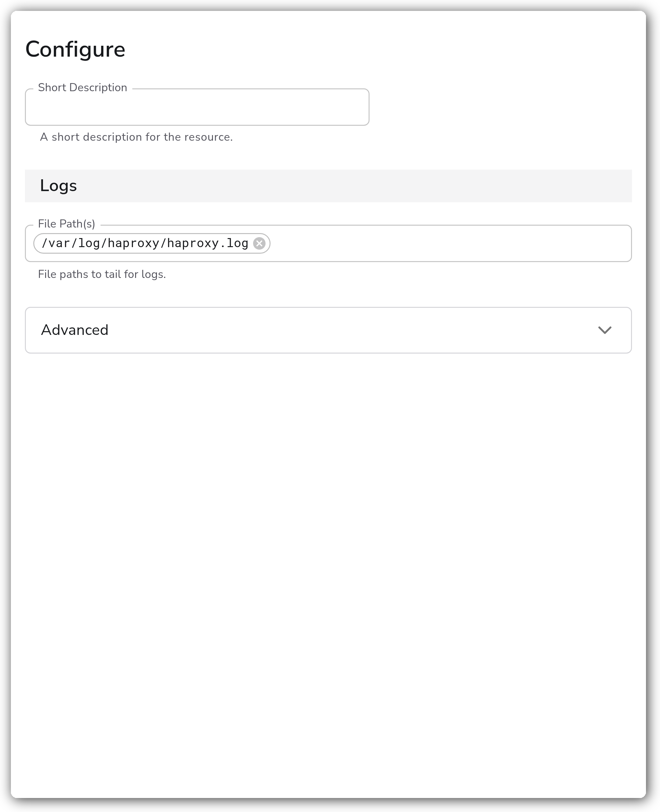Expand the Advanced section chevron
Viewport: 660px width, 812px height.
coord(605,330)
